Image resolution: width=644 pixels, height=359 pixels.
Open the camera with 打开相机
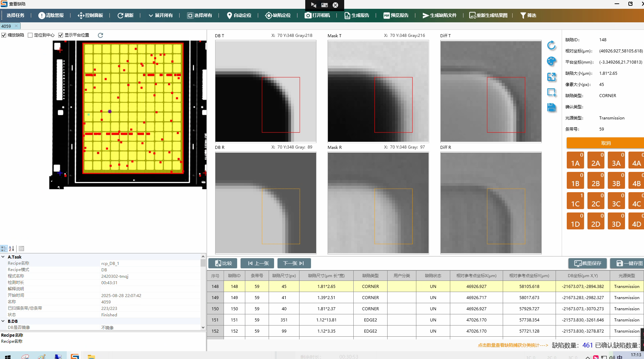coord(317,16)
